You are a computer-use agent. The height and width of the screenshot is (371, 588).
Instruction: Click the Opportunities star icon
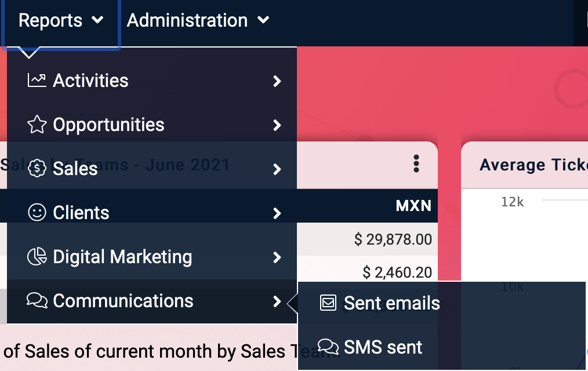click(37, 125)
